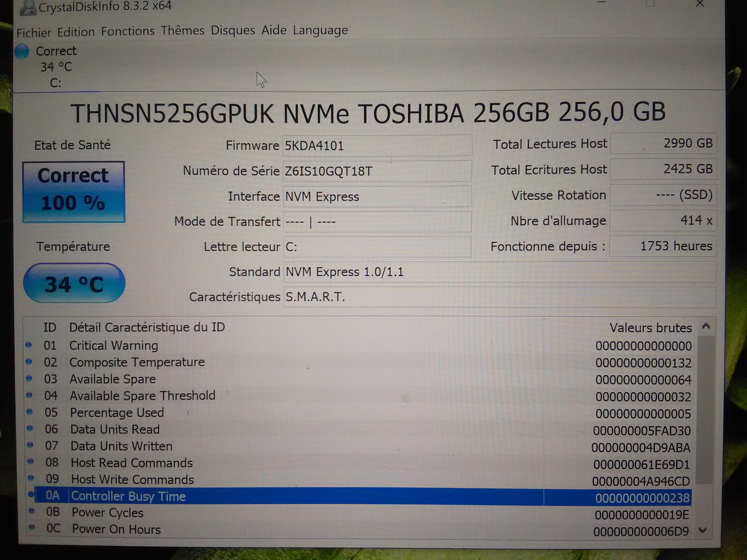Select the 08 Host Read Commands row
Image resolution: width=747 pixels, height=560 pixels.
(359, 463)
